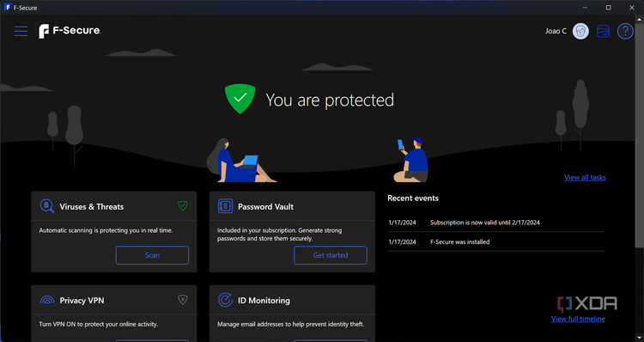Open the Password Vault heading
Viewport: 644px width, 342px height.
coord(265,207)
